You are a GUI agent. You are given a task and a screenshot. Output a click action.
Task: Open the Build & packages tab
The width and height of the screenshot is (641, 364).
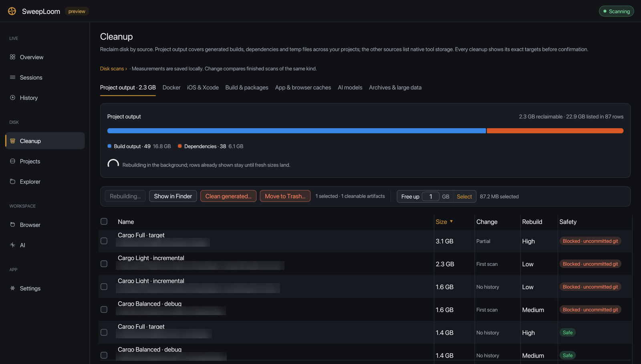click(x=247, y=87)
